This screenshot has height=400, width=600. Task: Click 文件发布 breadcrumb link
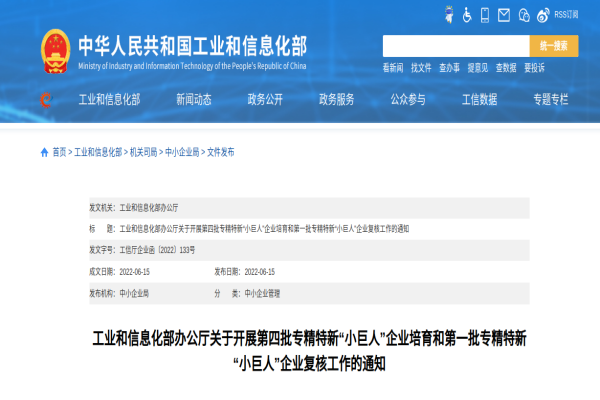click(221, 152)
